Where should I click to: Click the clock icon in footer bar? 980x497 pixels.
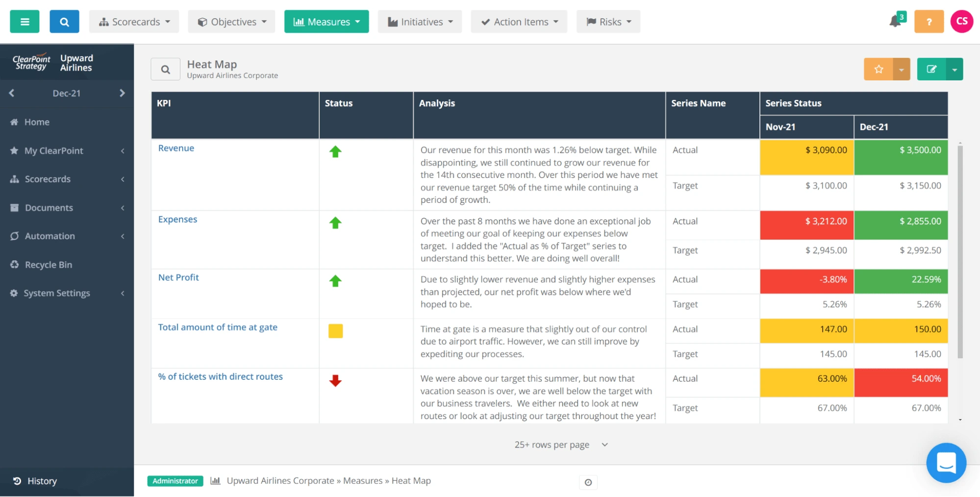tap(588, 482)
